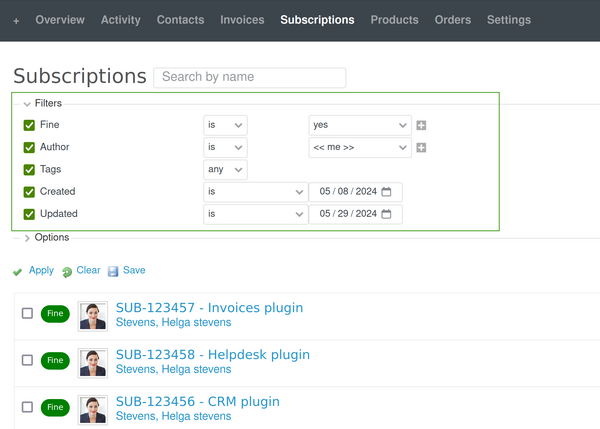Go to the Invoices tab
The image size is (600, 429).
coord(242,20)
